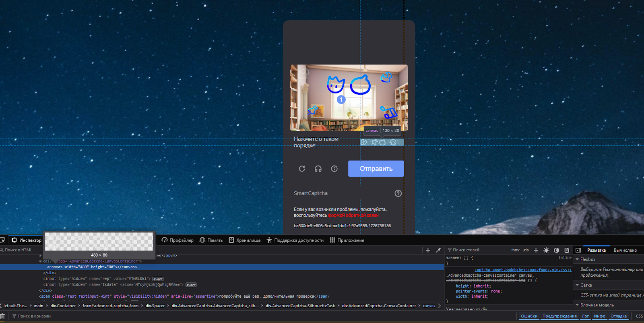This screenshot has height=323, width=644.
Task: Activate the element picker icon in devtools
Action: click(2, 240)
